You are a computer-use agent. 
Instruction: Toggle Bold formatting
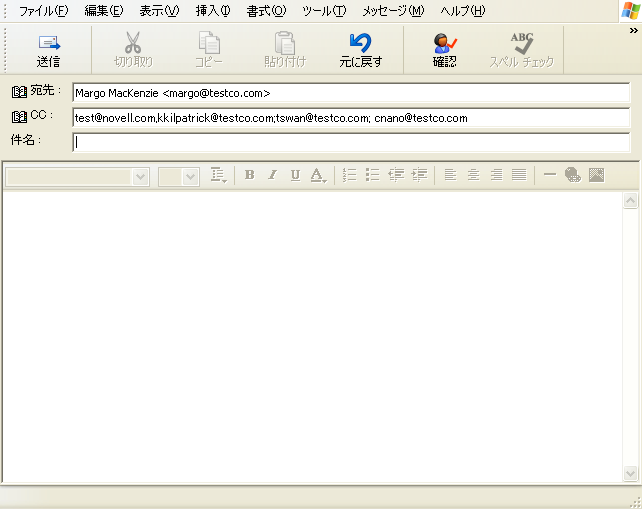pyautogui.click(x=249, y=175)
